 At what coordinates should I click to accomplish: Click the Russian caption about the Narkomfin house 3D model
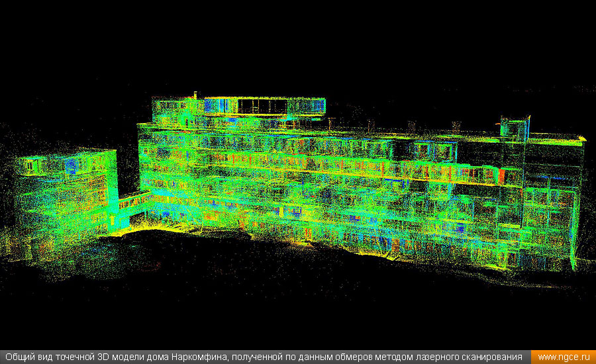pyautogui.click(x=264, y=357)
